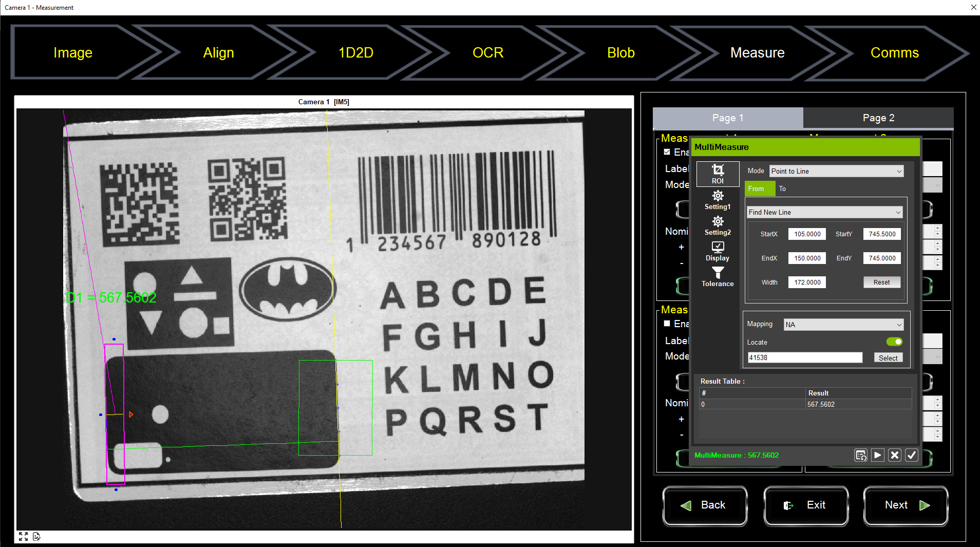Open the Mode dropdown showing Point to Line

point(836,171)
